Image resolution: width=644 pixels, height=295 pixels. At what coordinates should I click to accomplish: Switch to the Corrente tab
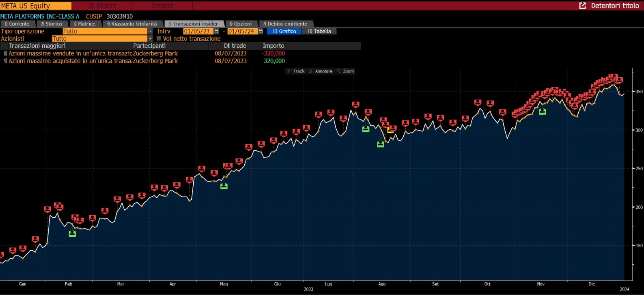pyautogui.click(x=17, y=24)
